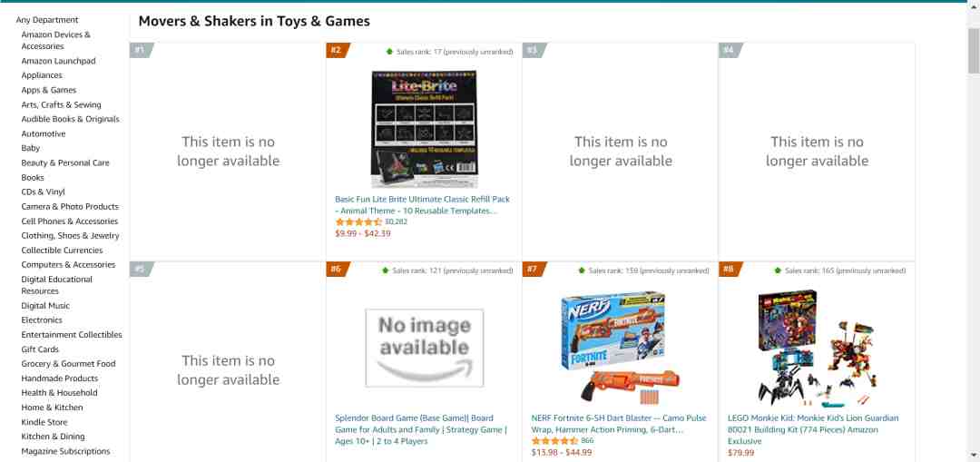Click the orange #7 rank badge
The image size is (980, 462).
click(x=534, y=270)
